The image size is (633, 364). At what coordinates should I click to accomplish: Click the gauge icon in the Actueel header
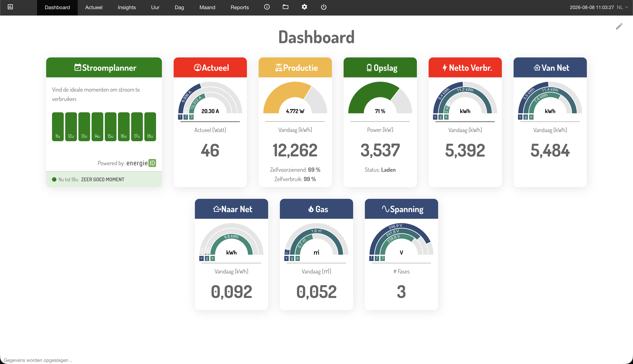tap(197, 67)
